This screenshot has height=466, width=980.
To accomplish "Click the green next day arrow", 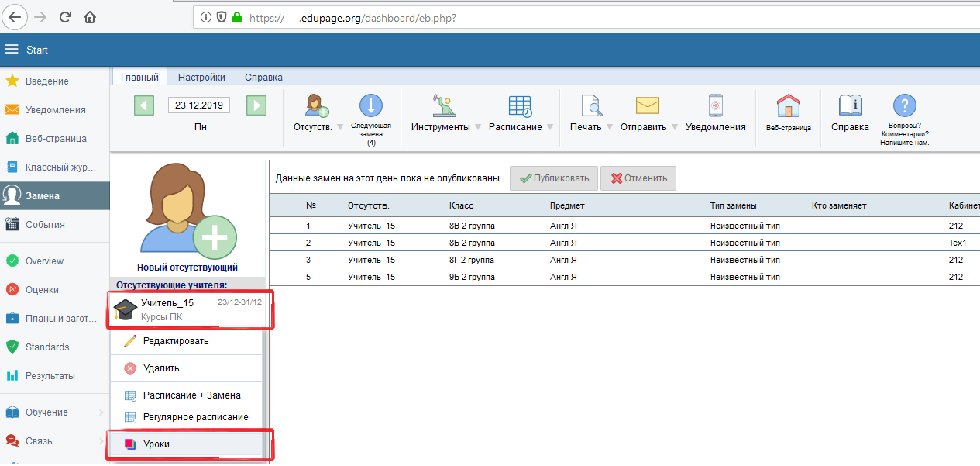I will click(256, 105).
